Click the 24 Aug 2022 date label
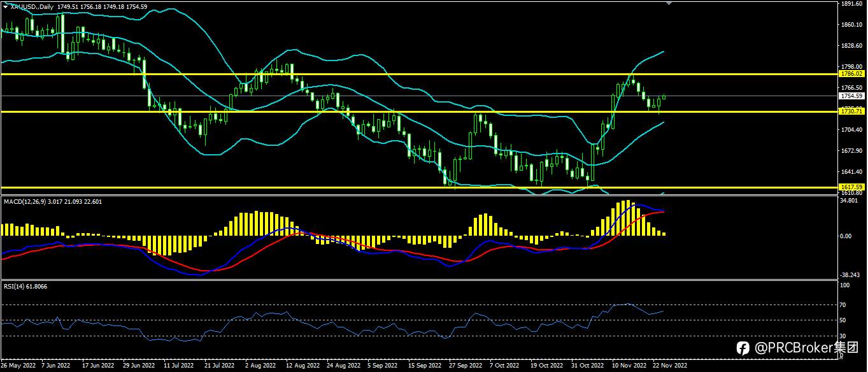 tap(343, 367)
